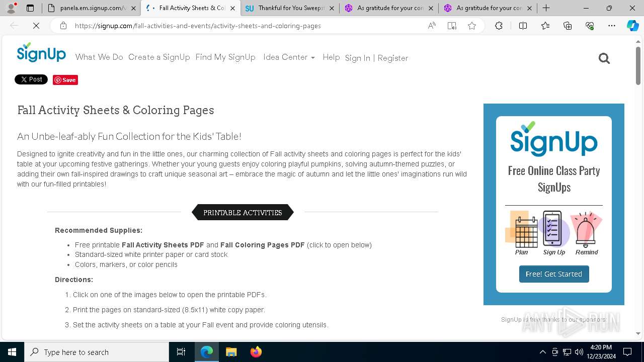Open the Windows Start menu
The width and height of the screenshot is (644, 362).
[12, 352]
